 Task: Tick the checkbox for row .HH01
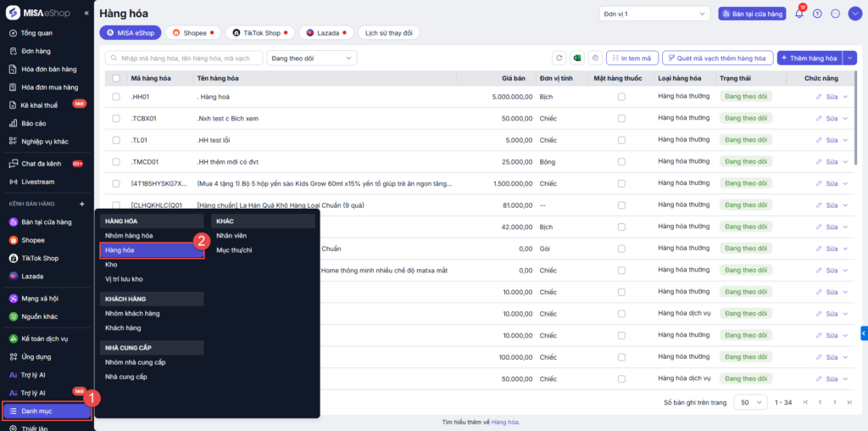pyautogui.click(x=116, y=97)
